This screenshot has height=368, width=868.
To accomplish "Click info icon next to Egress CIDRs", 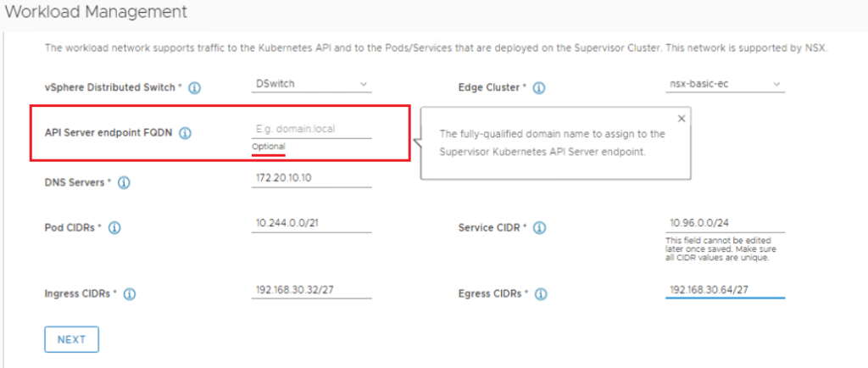I will pyautogui.click(x=539, y=294).
